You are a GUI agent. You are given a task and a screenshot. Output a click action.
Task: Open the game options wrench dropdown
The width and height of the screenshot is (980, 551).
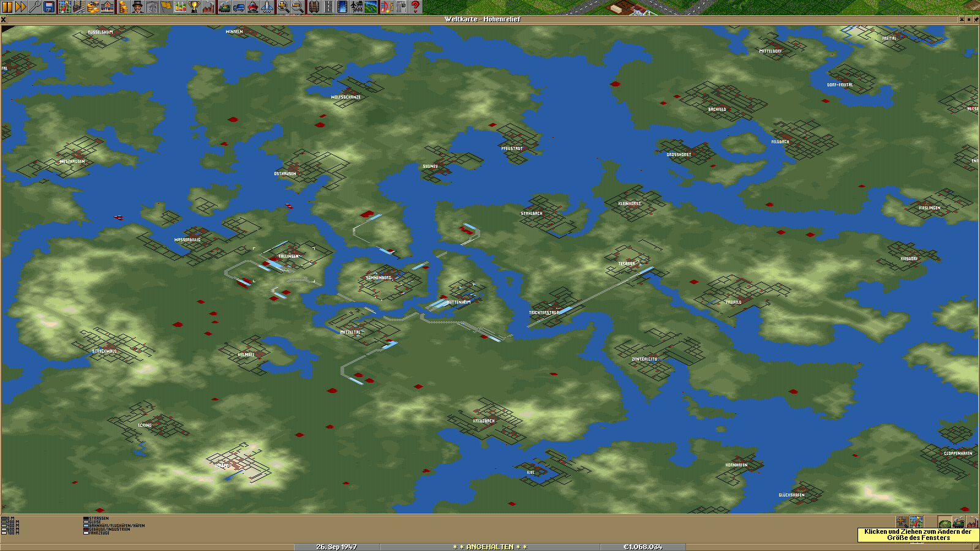(35, 7)
